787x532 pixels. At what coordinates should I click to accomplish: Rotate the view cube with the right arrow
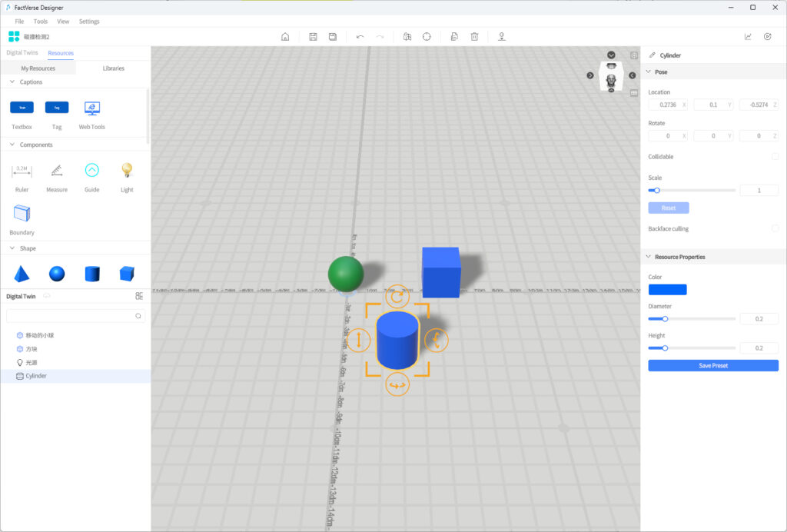click(633, 75)
